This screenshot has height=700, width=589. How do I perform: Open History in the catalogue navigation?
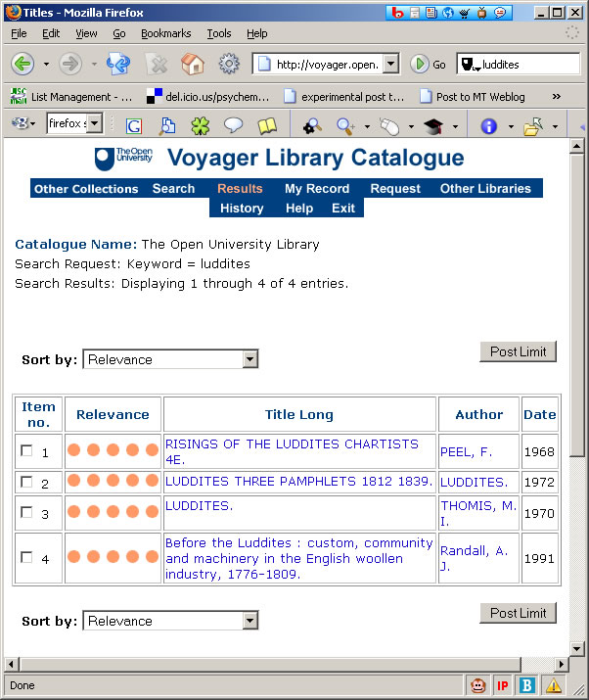point(242,208)
